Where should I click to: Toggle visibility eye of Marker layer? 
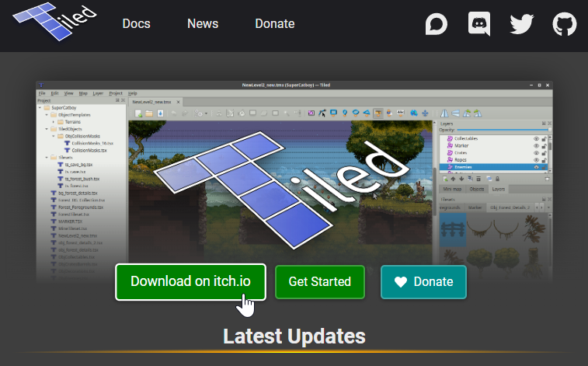tap(536, 145)
